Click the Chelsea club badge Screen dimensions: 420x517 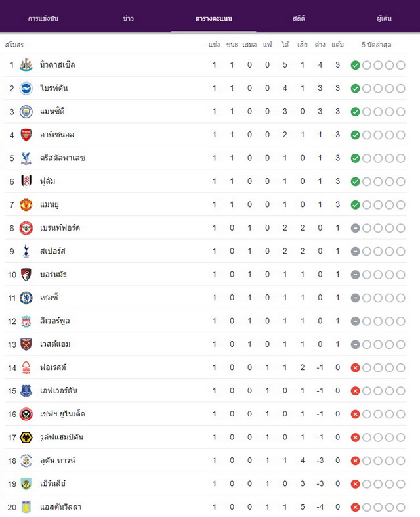coord(26,298)
